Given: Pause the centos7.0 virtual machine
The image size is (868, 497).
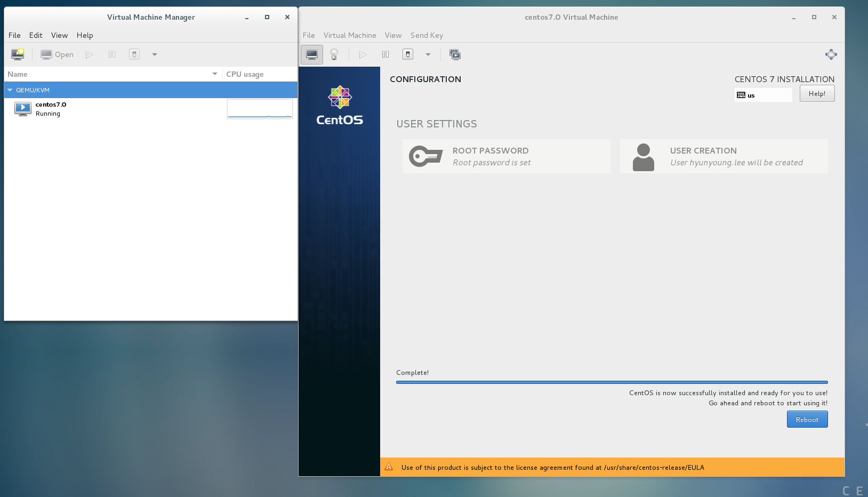Looking at the screenshot, I should coord(112,54).
